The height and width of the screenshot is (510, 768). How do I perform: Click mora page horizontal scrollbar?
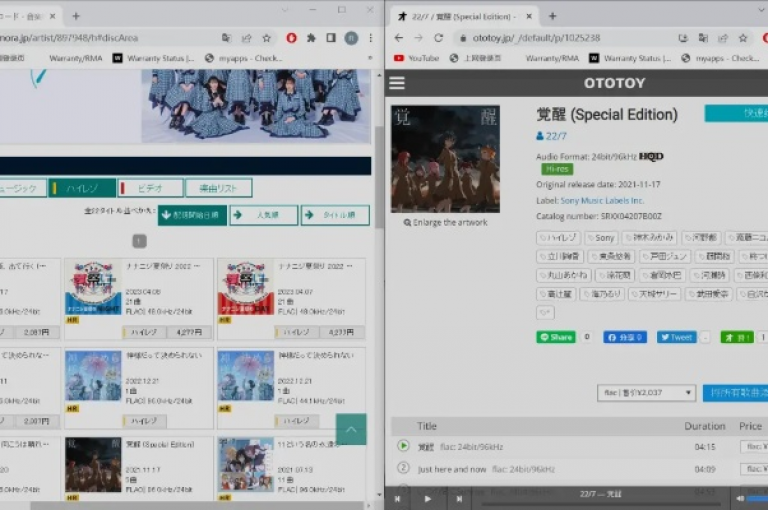pyautogui.click(x=196, y=505)
